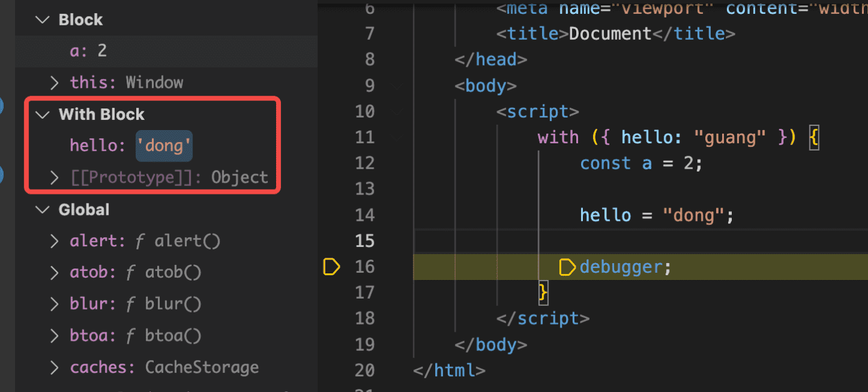Click the const a = 2 statement
Image resolution: width=868 pixels, height=392 pixels.
coord(641,163)
